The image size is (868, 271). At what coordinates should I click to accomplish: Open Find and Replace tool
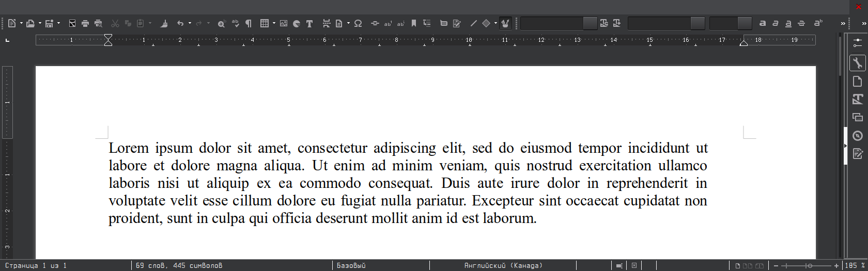pyautogui.click(x=221, y=23)
